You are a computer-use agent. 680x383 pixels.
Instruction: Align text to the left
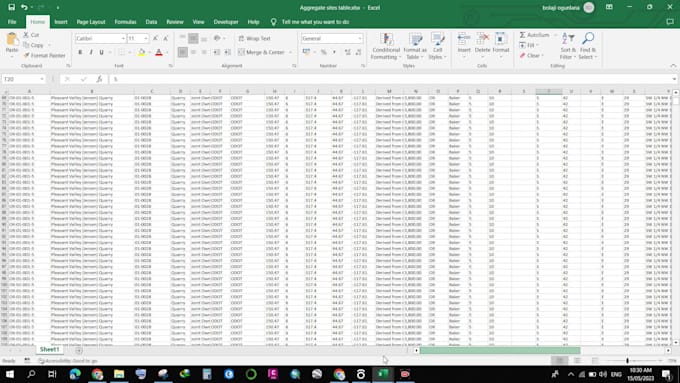tap(183, 52)
